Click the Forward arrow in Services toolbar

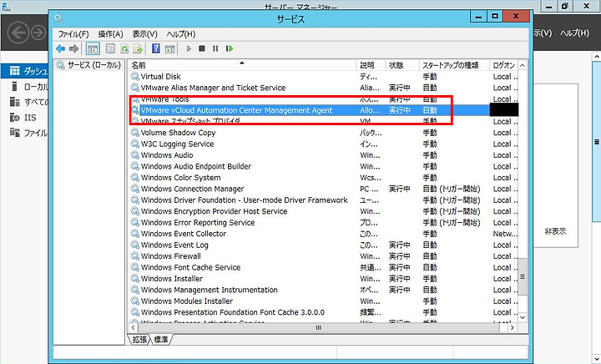tap(74, 48)
